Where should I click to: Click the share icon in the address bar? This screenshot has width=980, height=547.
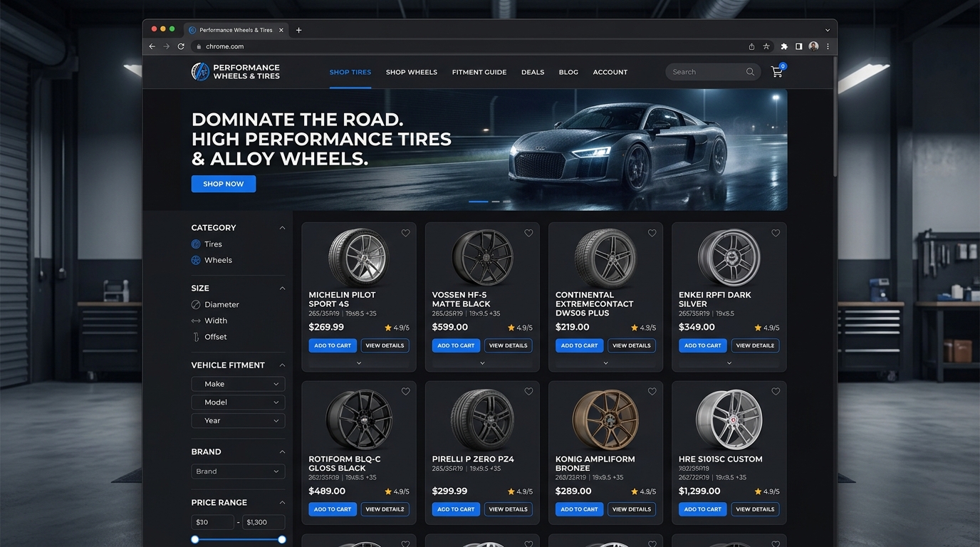(751, 46)
